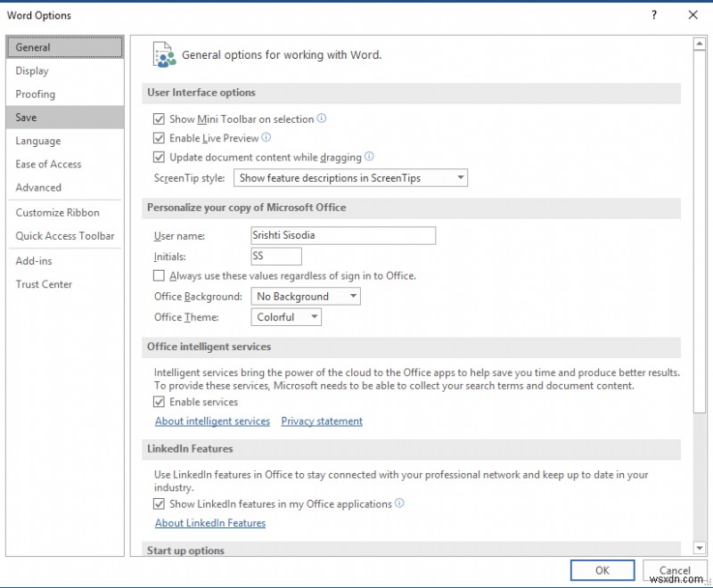
Task: Click the Help question mark icon
Action: click(653, 15)
